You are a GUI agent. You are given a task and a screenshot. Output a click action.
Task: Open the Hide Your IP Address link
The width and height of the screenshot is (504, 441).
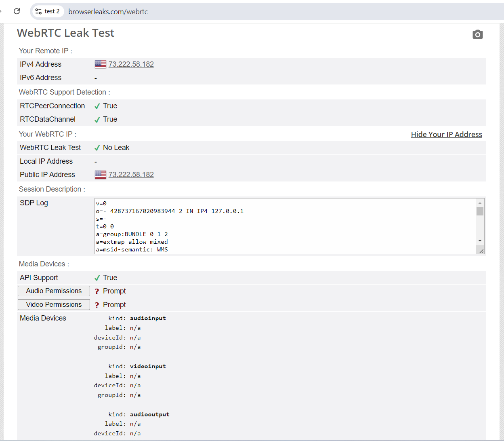point(446,135)
